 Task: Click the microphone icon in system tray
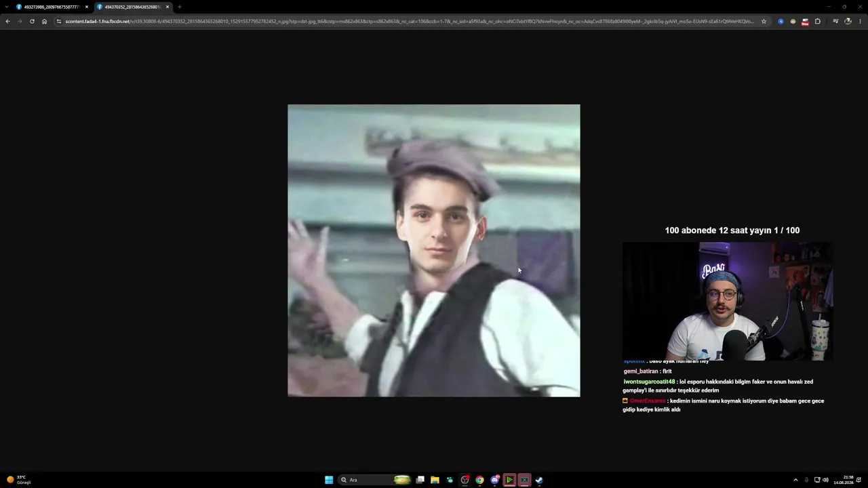(806, 480)
